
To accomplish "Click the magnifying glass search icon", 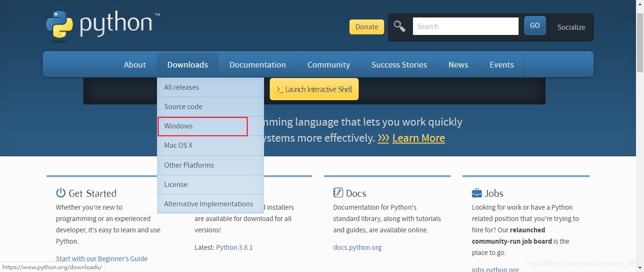I will pos(400,26).
